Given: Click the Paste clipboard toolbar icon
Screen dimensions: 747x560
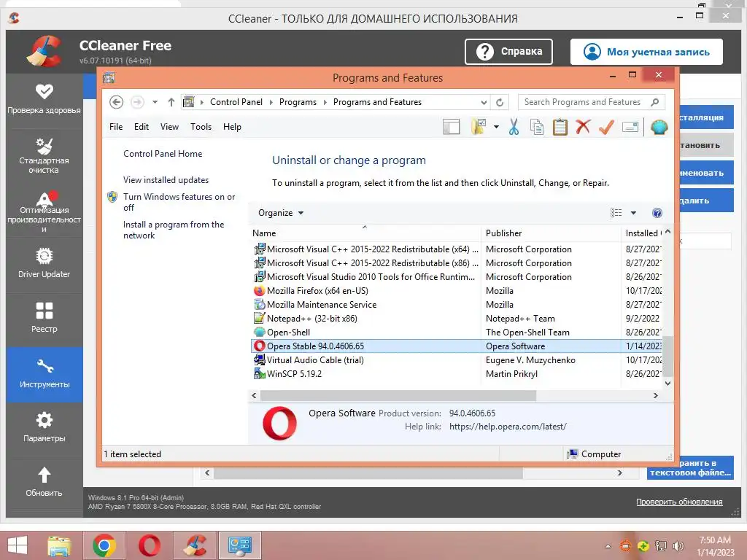Looking at the screenshot, I should [x=560, y=127].
